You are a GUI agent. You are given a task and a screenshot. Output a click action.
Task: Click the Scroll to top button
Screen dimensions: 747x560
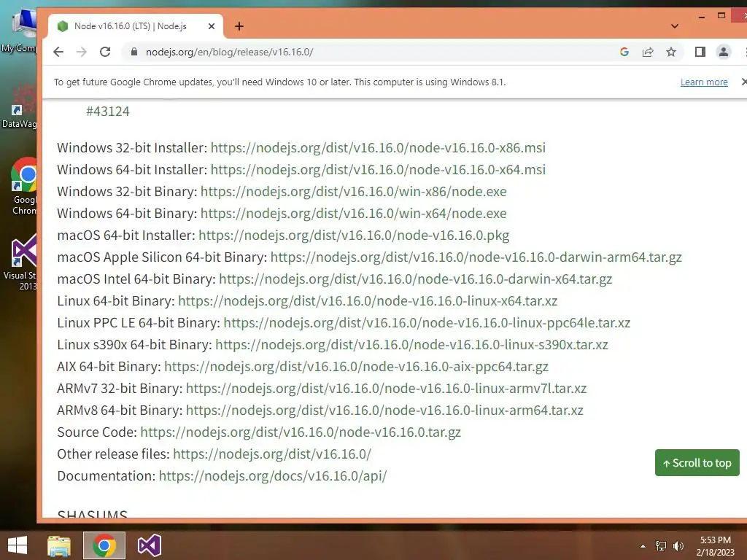[x=697, y=463]
